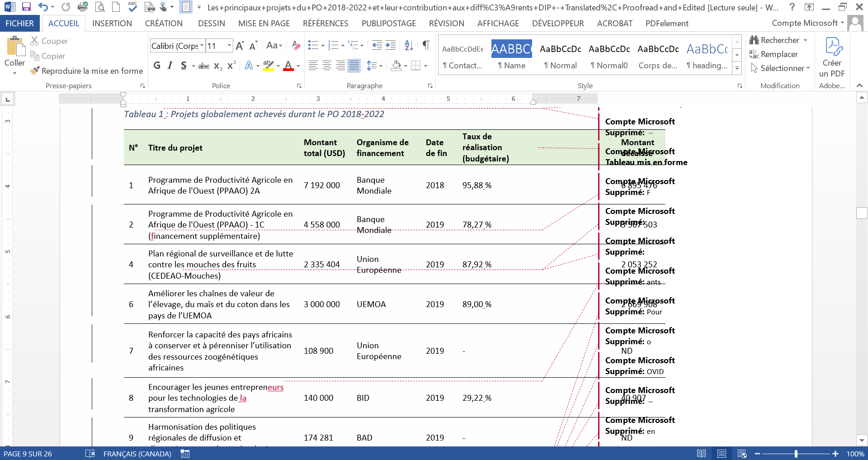Toggle subscript X2 formatting

218,66
